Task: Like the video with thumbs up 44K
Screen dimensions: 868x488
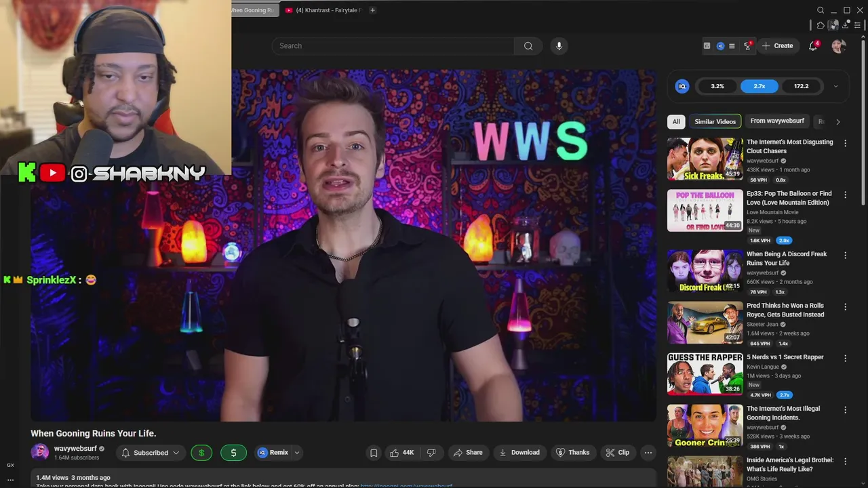Action: [x=401, y=453]
